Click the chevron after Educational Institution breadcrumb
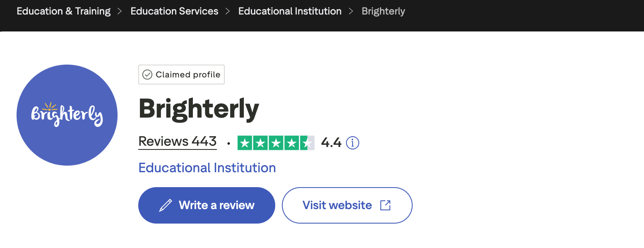 point(350,11)
